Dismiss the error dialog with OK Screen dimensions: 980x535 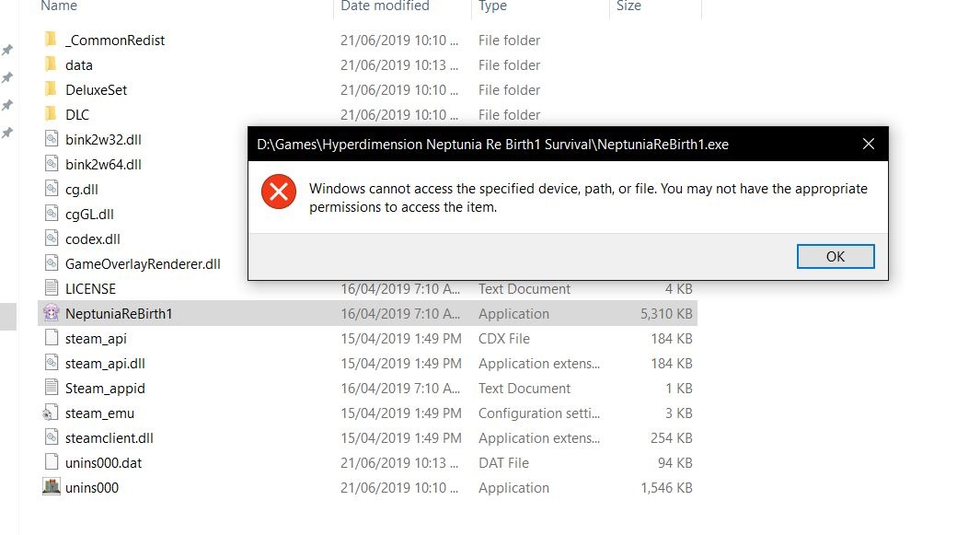point(836,257)
